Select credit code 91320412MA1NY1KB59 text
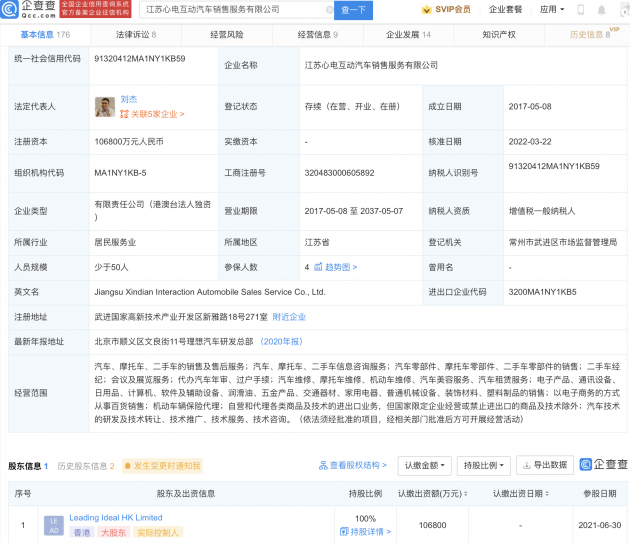 (x=140, y=59)
